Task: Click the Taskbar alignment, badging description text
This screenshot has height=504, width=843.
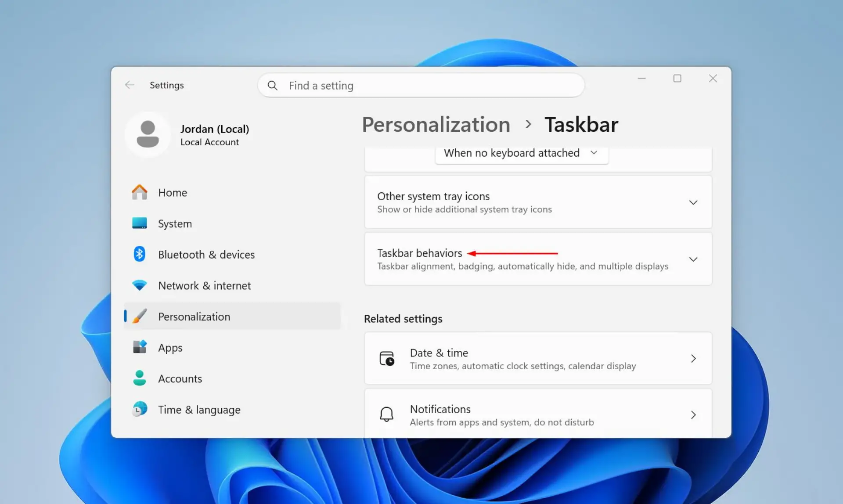Action: pos(523,266)
